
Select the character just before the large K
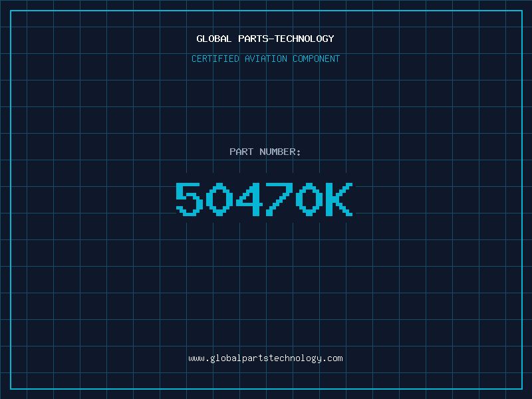point(309,199)
